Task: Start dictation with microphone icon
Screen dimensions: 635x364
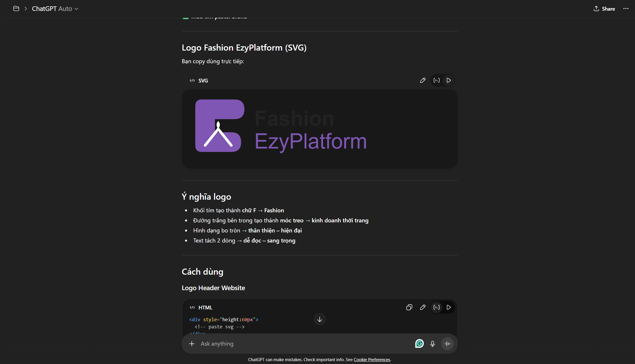Action: (432, 344)
